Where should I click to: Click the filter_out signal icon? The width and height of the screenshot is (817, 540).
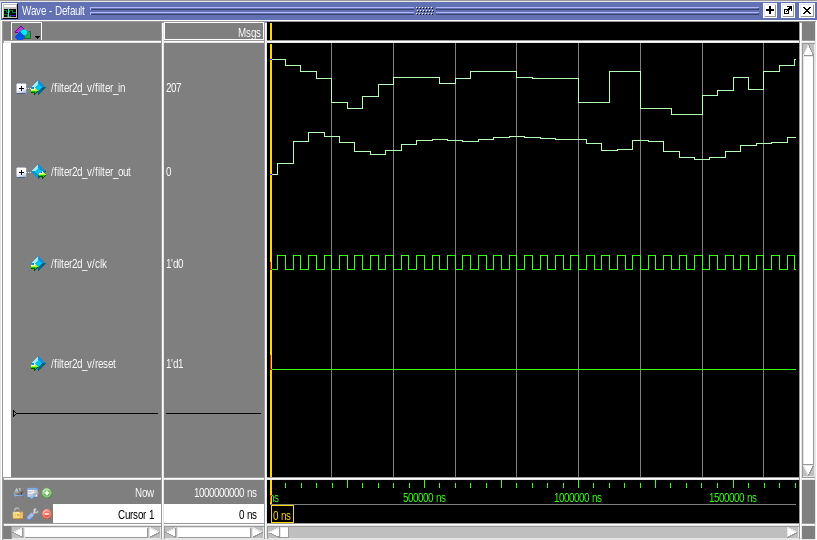pyautogui.click(x=38, y=172)
